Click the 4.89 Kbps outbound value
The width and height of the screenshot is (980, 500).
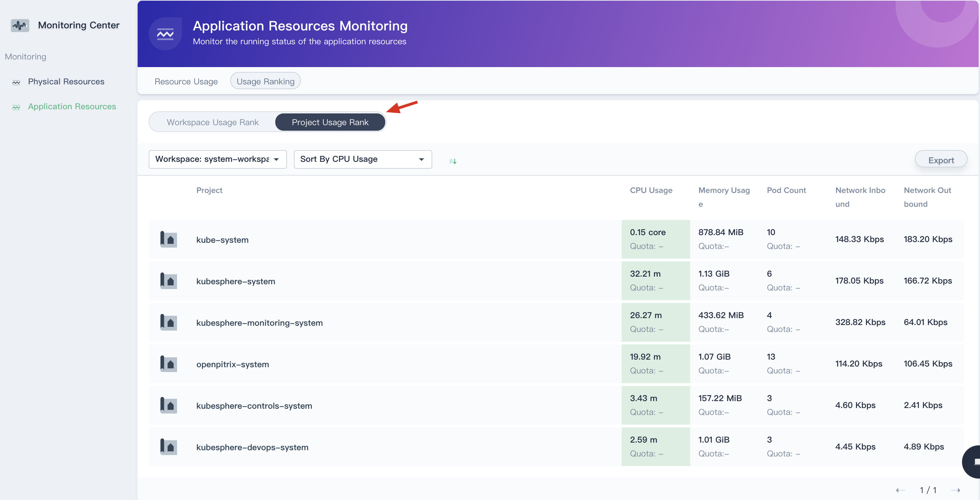point(924,446)
